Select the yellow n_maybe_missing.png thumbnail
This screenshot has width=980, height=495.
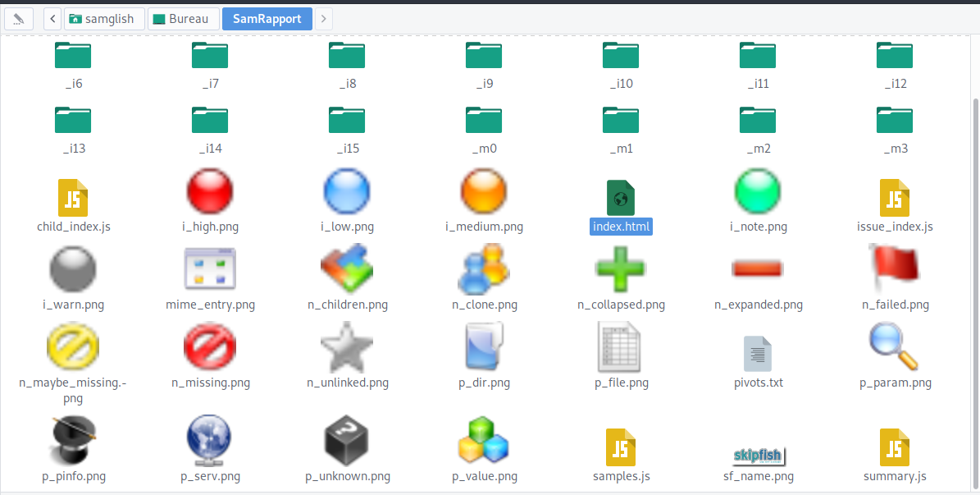[73, 347]
